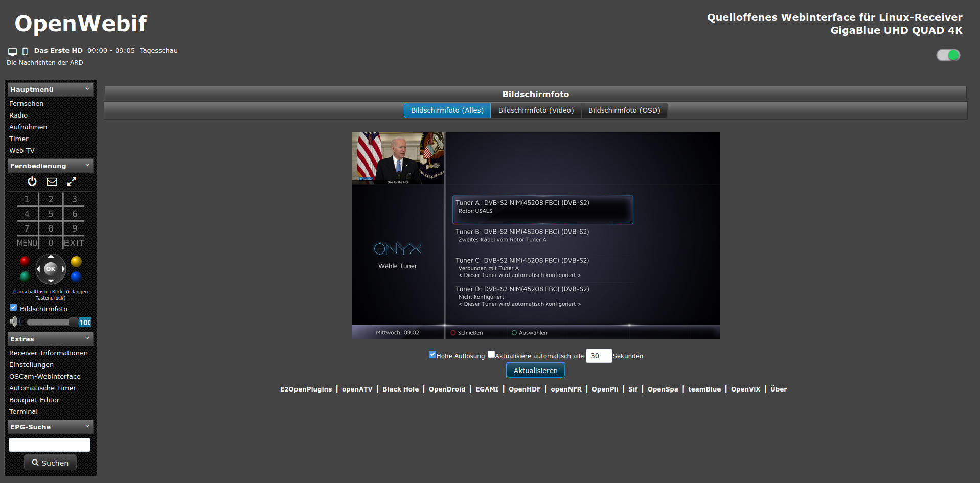This screenshot has height=483, width=980.
Task: Click the Aktualisieren button
Action: tap(535, 371)
